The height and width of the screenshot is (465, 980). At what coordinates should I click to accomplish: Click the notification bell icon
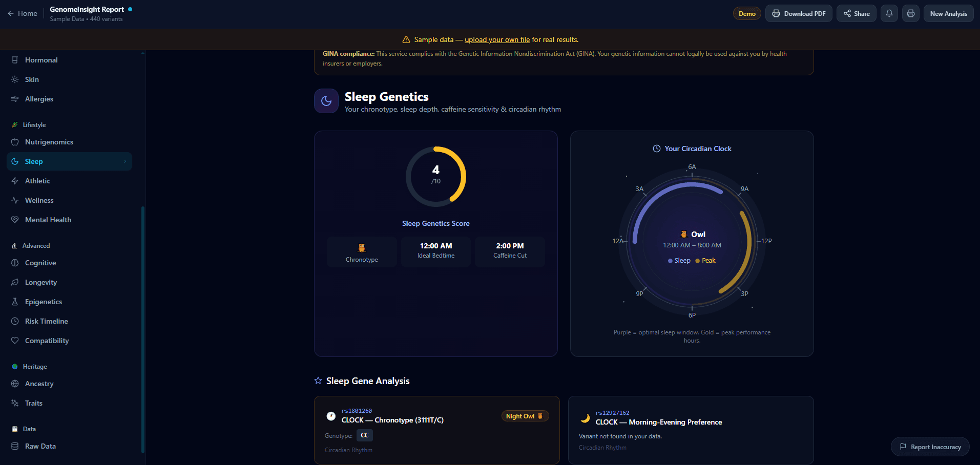(889, 13)
